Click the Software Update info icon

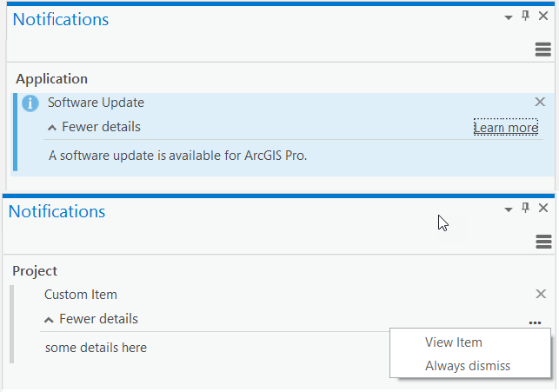click(30, 103)
